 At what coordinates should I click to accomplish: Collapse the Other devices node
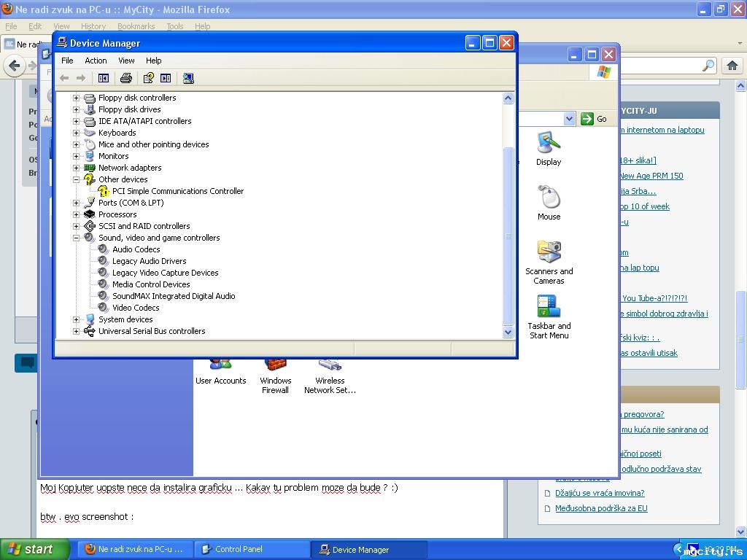76,179
